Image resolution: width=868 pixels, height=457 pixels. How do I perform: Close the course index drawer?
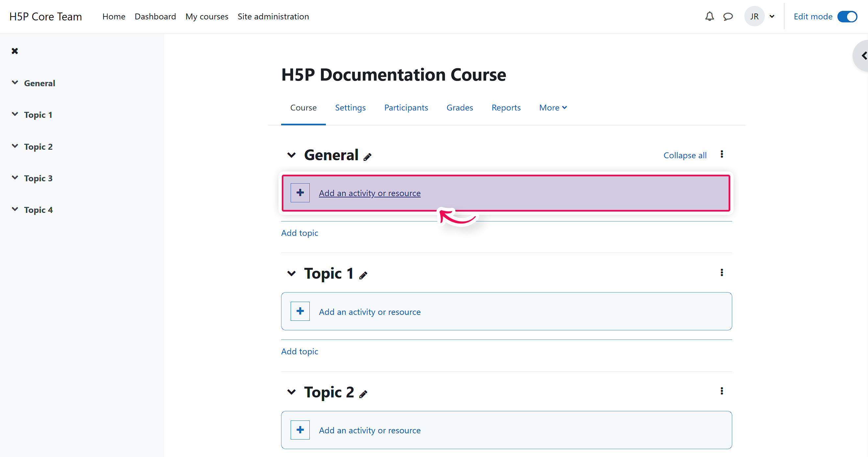(14, 51)
